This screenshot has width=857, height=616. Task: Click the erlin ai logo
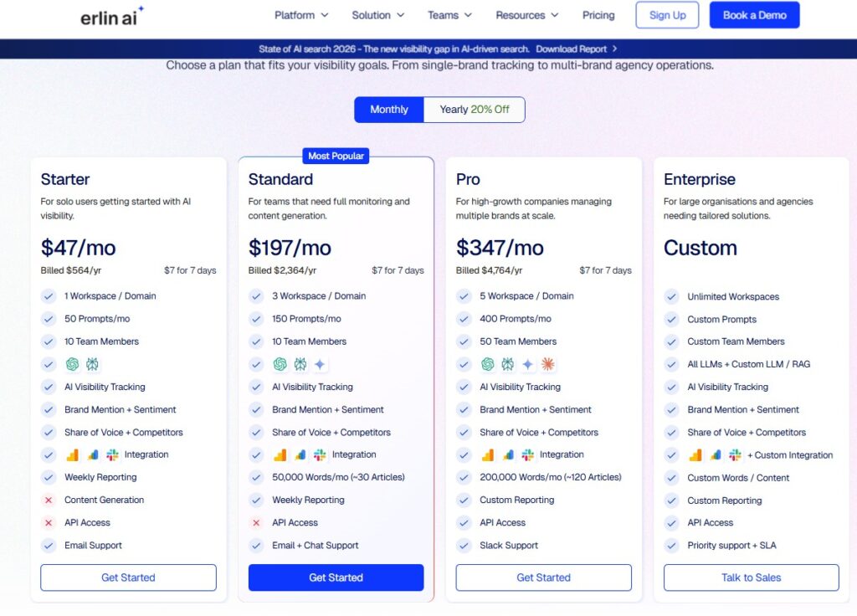[x=112, y=17]
